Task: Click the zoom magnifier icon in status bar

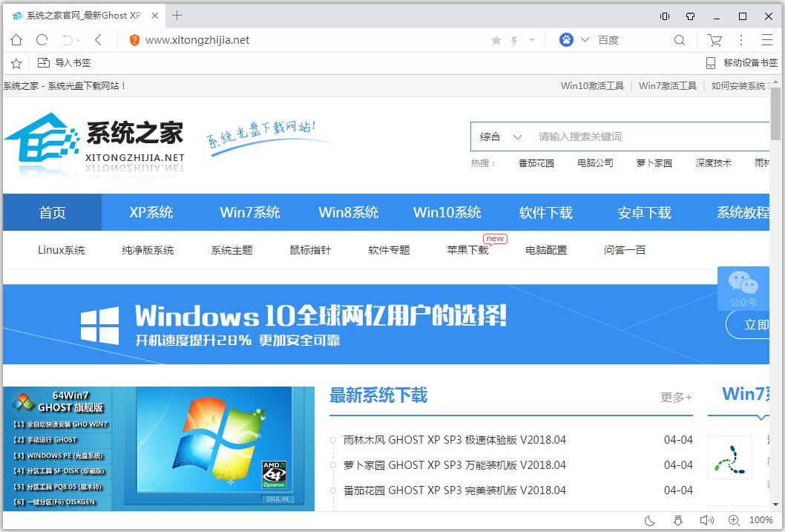Action: [x=734, y=520]
